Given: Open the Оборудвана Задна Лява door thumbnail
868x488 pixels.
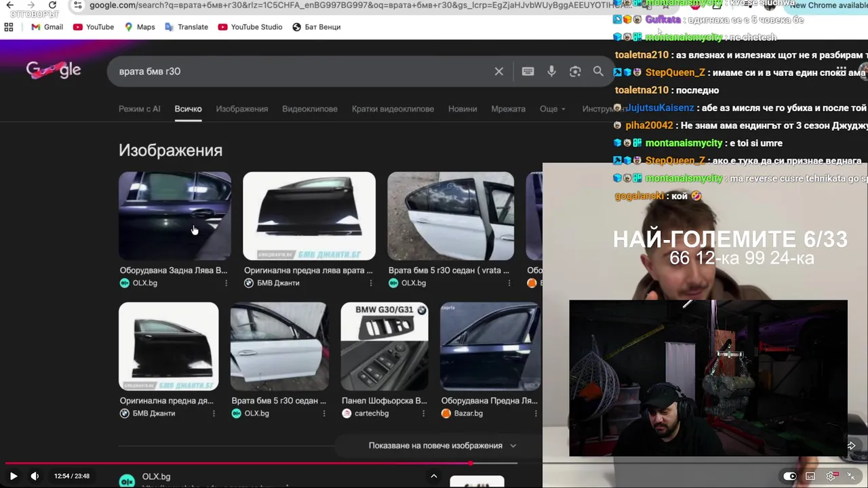Looking at the screenshot, I should 175,216.
